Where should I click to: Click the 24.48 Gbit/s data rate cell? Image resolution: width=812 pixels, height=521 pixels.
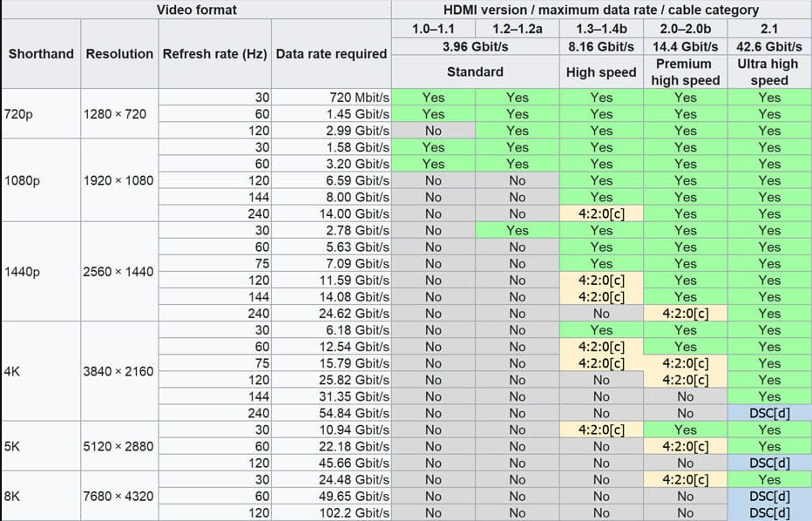[x=331, y=479]
